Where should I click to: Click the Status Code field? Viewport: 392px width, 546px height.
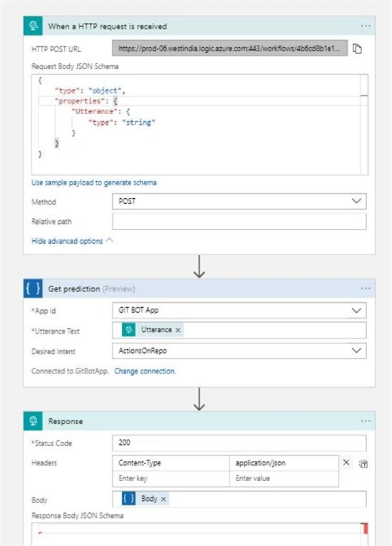(x=239, y=443)
